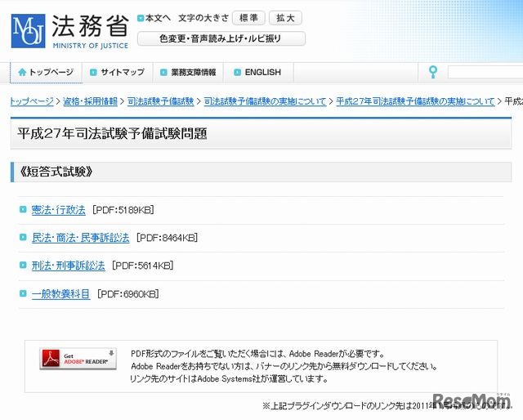Click the square icon before サイトマップ
523x420 pixels.
pyautogui.click(x=93, y=72)
